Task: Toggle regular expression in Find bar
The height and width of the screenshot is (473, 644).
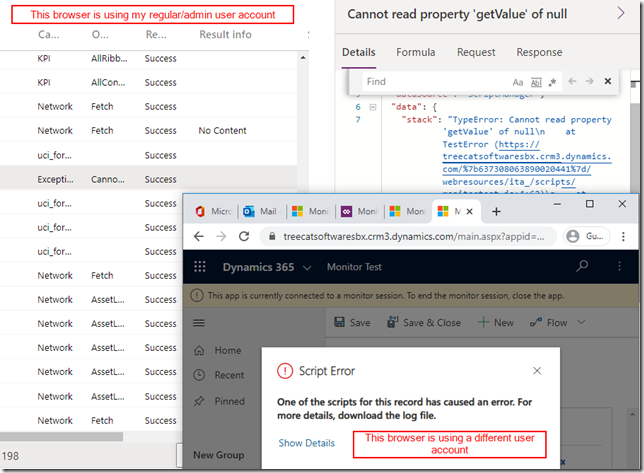Action: (x=552, y=82)
